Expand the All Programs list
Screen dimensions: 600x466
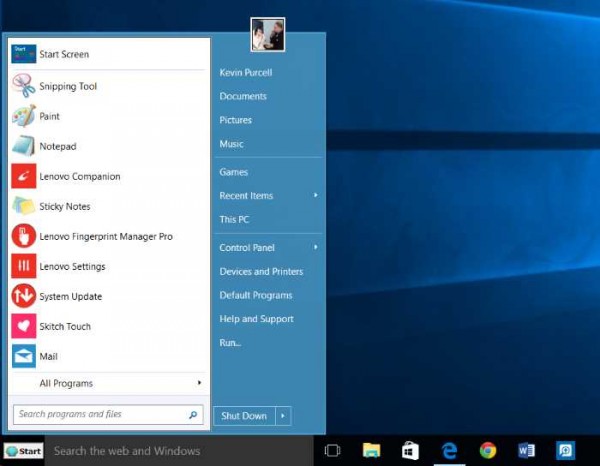pos(109,383)
